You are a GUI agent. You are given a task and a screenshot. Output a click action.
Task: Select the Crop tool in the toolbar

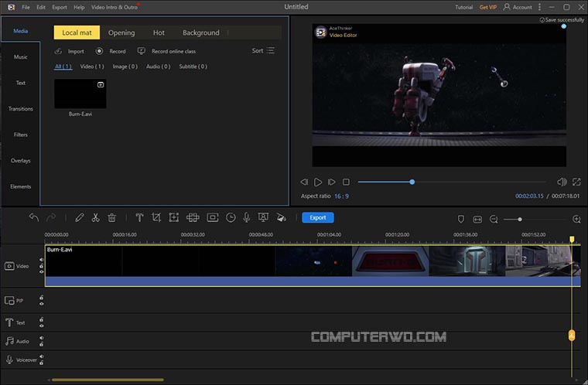tap(156, 217)
